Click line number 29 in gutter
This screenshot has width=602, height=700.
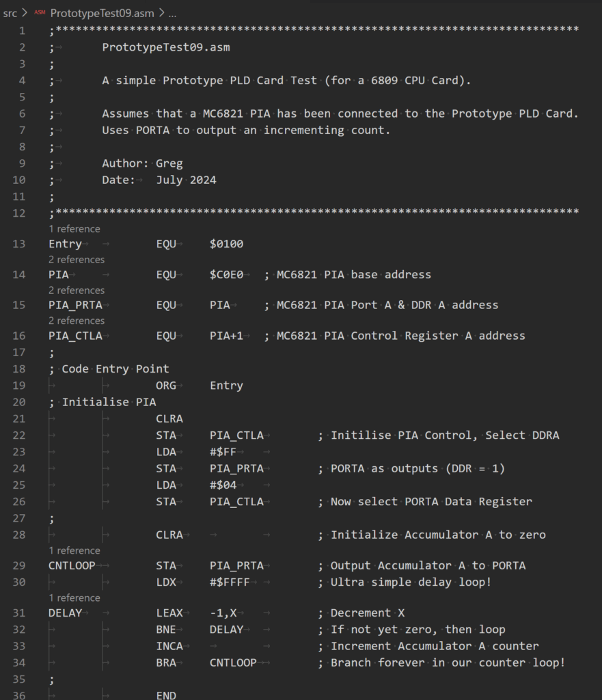tap(18, 565)
